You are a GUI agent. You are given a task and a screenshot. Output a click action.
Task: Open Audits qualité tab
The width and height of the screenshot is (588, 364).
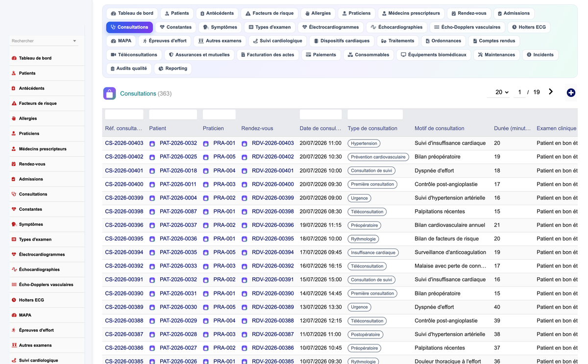click(x=129, y=69)
